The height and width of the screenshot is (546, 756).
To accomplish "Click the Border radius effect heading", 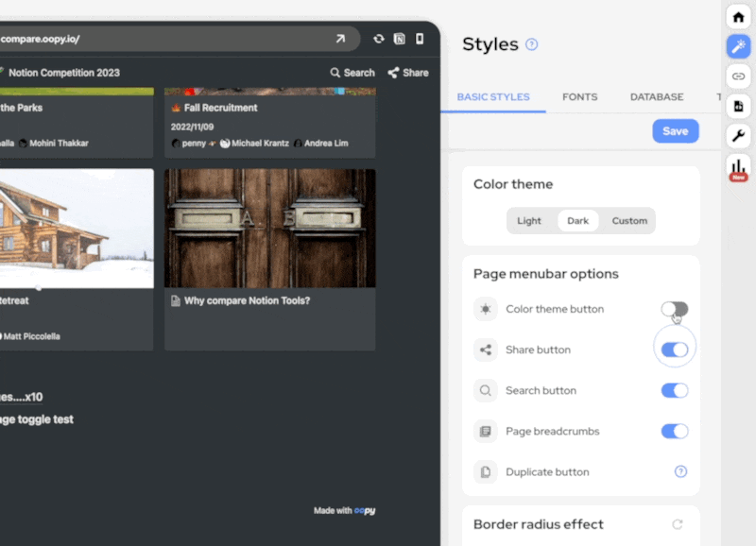I will point(538,524).
